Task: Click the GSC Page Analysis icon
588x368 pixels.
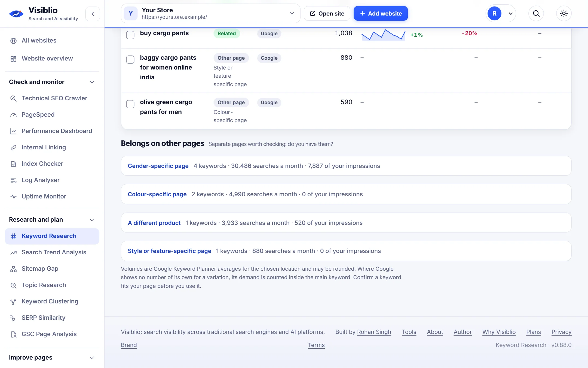Action: [13, 334]
